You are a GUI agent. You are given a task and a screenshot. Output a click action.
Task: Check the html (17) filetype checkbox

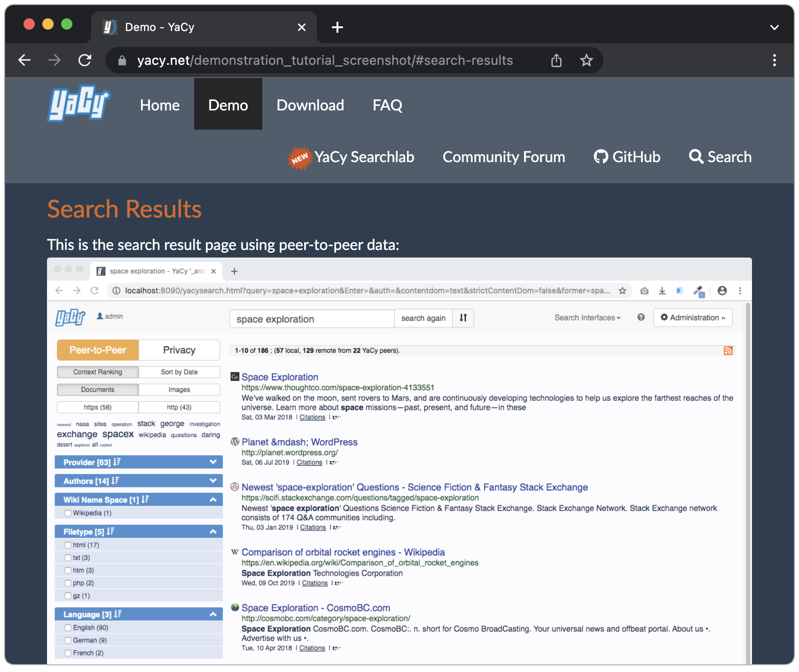coord(68,545)
